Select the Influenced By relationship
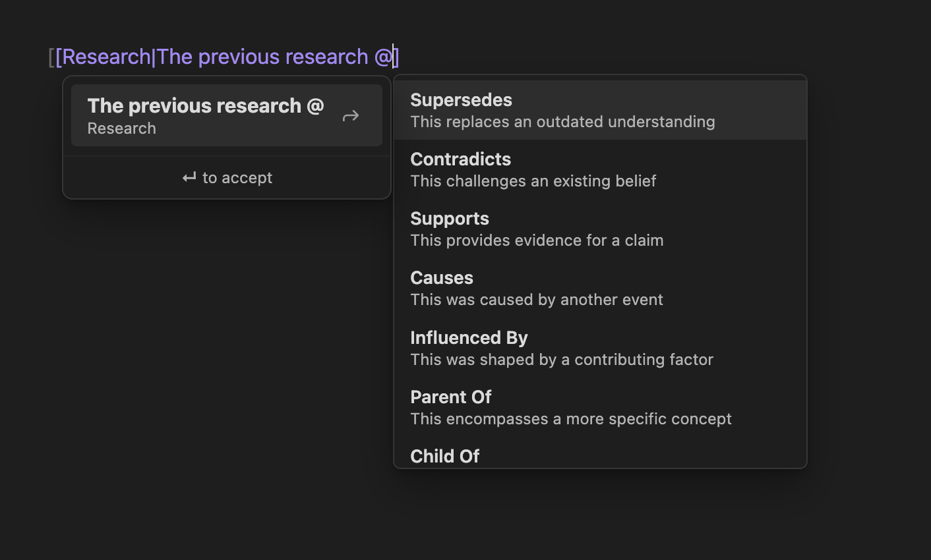 (x=469, y=338)
